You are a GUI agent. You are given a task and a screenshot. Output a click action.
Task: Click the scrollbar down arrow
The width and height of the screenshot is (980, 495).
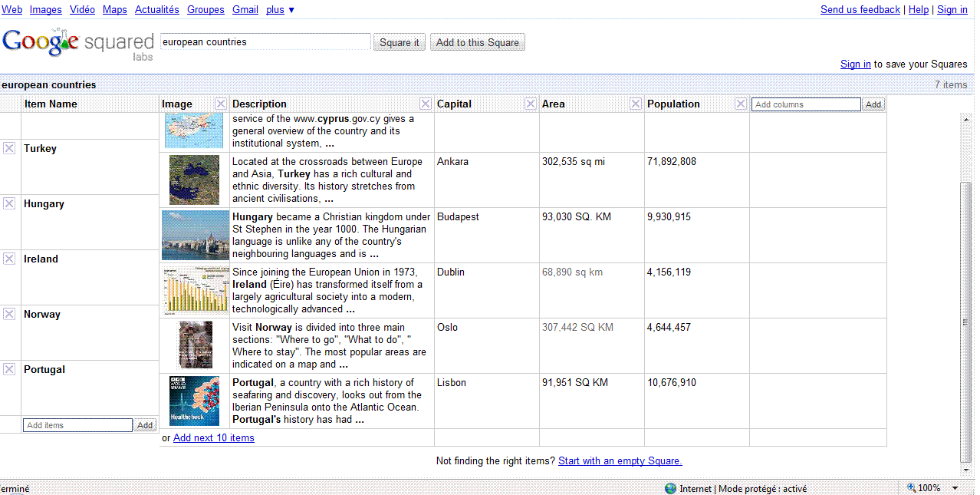[x=966, y=469]
